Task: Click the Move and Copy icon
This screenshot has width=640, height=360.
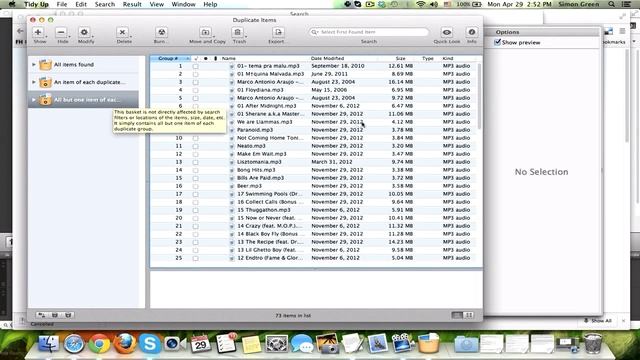Action: [x=205, y=32]
